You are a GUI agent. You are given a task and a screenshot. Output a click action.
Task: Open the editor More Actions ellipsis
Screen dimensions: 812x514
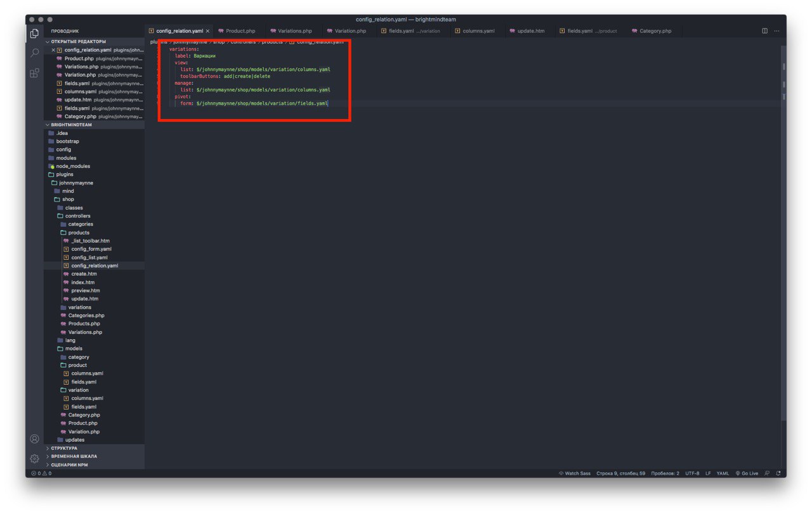(776, 30)
